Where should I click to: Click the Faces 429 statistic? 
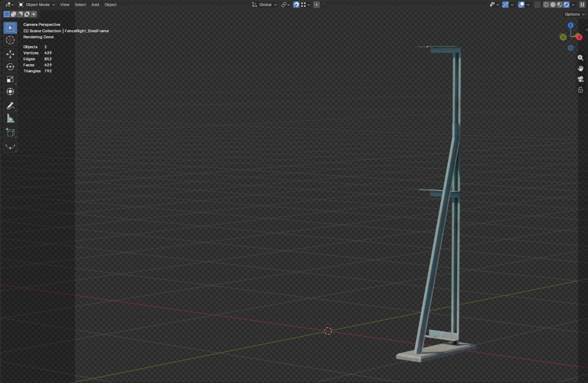(x=37, y=65)
